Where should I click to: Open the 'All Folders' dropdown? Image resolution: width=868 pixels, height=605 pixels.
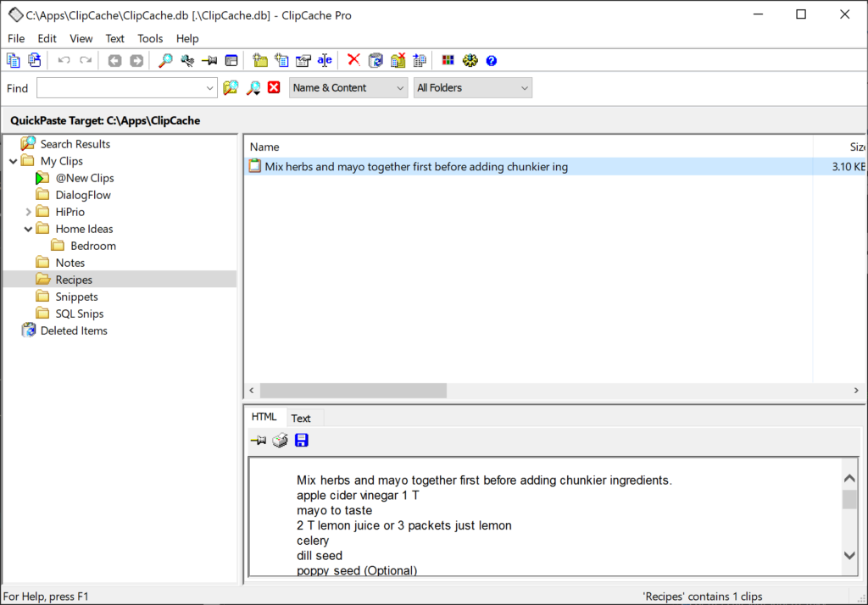473,88
